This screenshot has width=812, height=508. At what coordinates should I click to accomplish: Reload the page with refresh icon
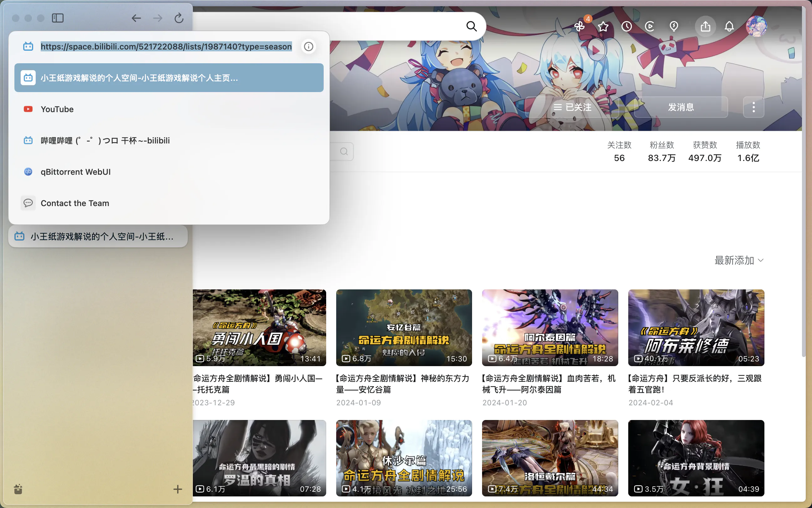pos(179,18)
